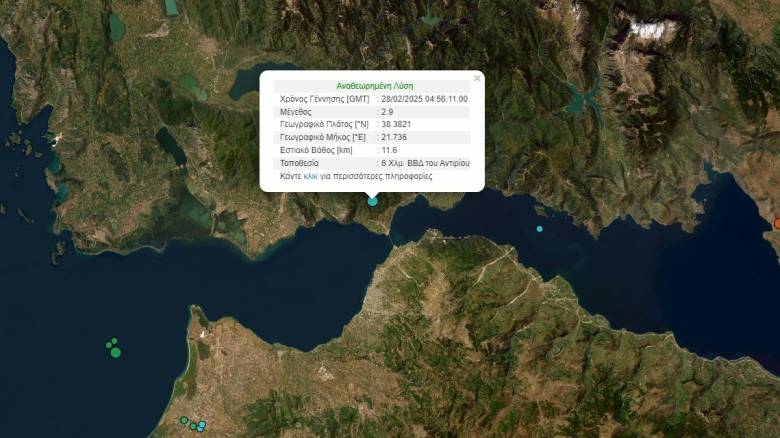The height and width of the screenshot is (438, 780).
Task: Click the latitude value 38.3821
Action: click(x=397, y=124)
